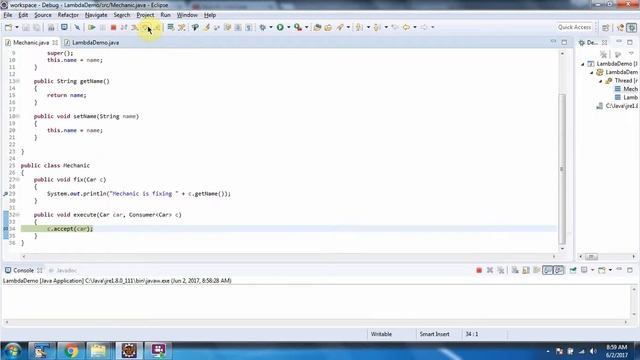Open the New dropdown arrow
Image resolution: width=640 pixels, height=360 pixels.
click(17, 27)
